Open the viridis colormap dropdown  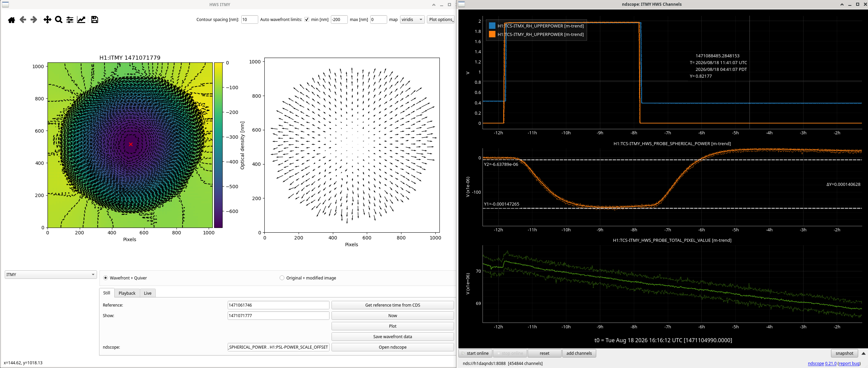click(412, 20)
